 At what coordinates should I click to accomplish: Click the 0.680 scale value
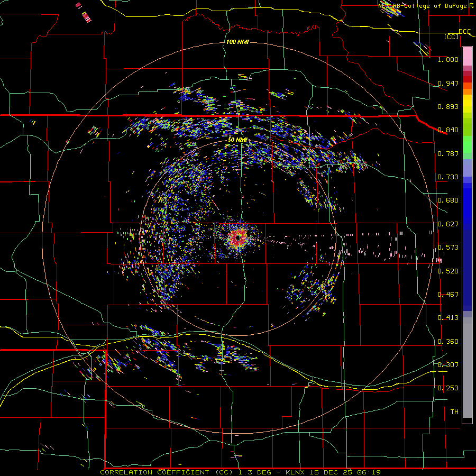448,200
